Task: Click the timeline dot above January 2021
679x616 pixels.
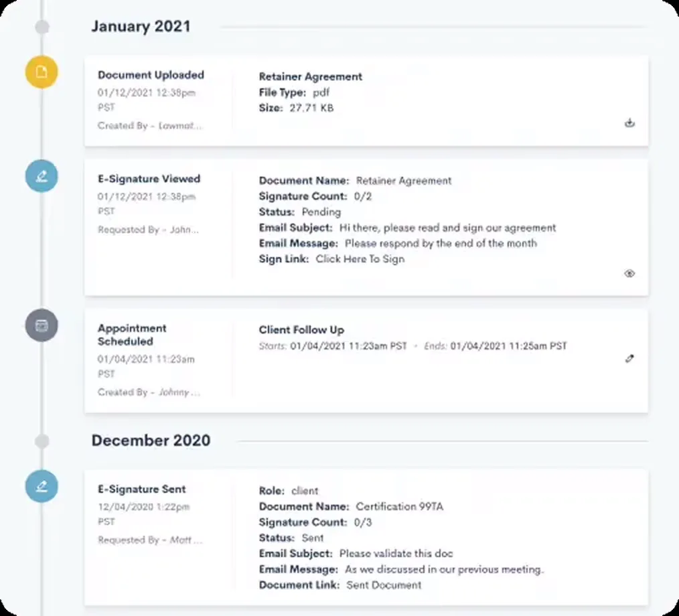Action: 42,27
